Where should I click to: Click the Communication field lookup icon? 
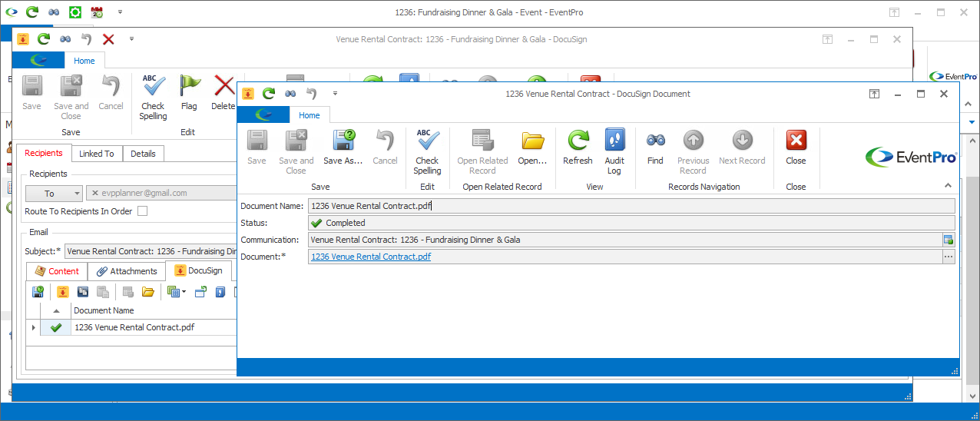949,240
